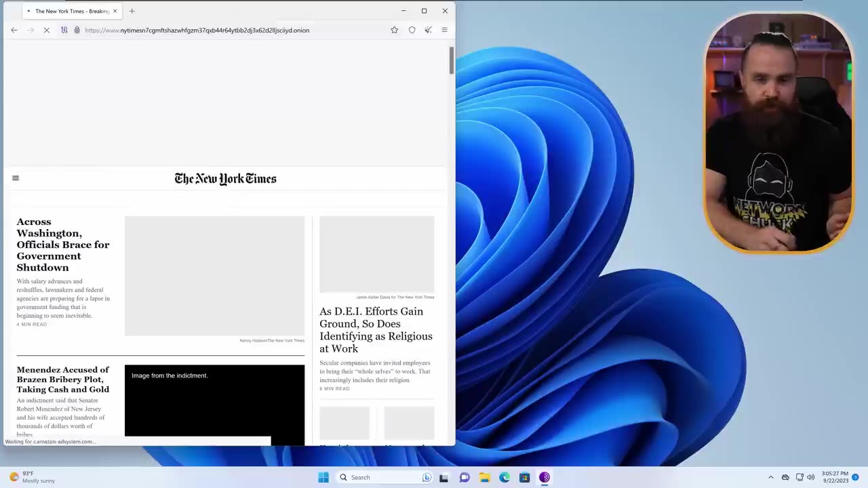Click the OneDrive cloud tray icon
Viewport: 868px width, 488px height.
point(785,477)
